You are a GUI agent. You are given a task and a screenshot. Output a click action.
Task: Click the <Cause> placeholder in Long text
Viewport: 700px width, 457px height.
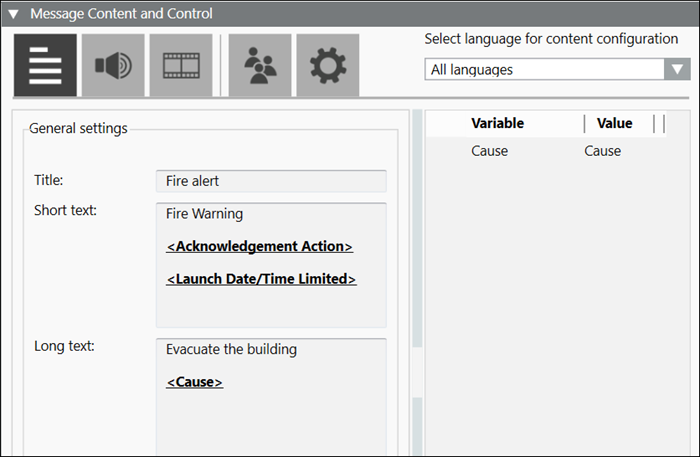(x=194, y=382)
